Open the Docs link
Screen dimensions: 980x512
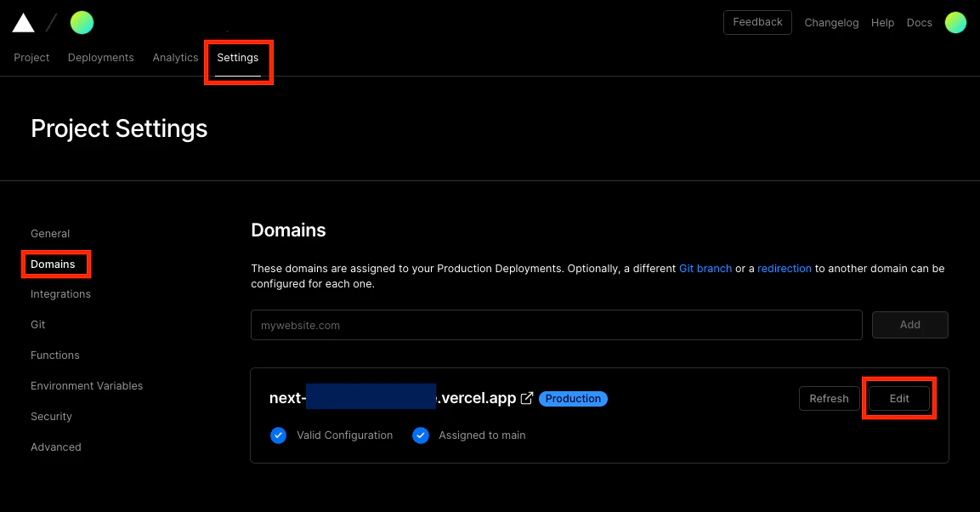pos(920,22)
